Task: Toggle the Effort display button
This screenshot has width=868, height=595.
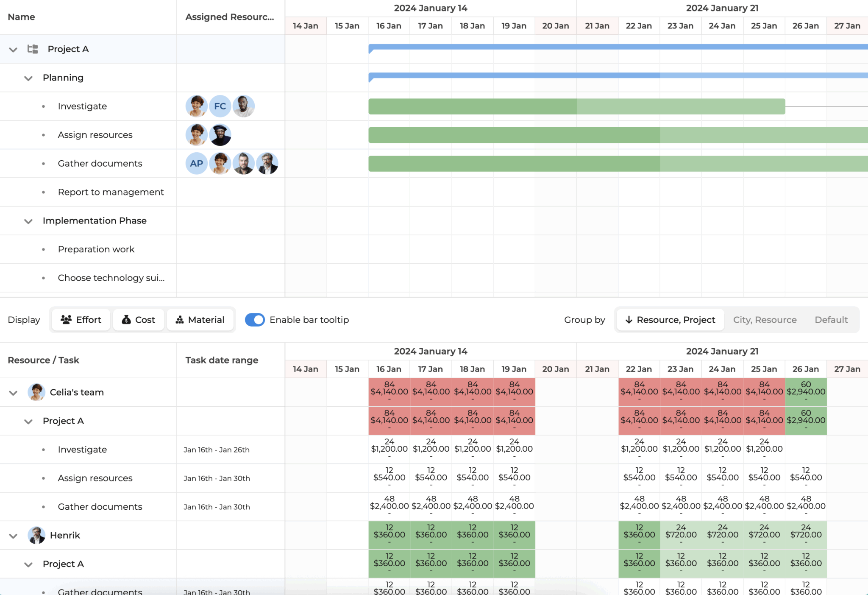Action: (81, 320)
